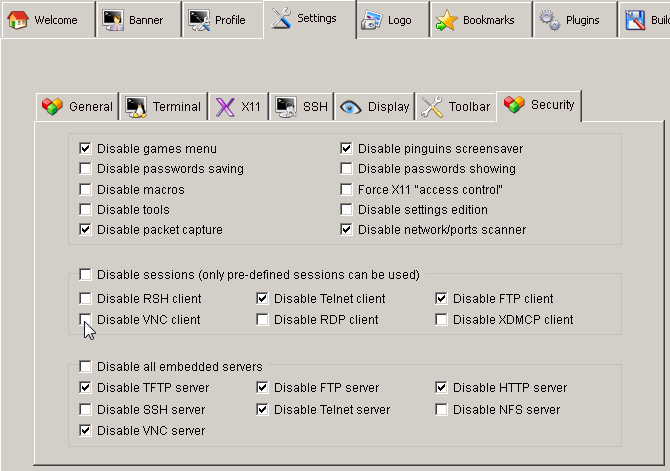The image size is (670, 471).
Task: Click the Display eye icon
Action: (350, 107)
